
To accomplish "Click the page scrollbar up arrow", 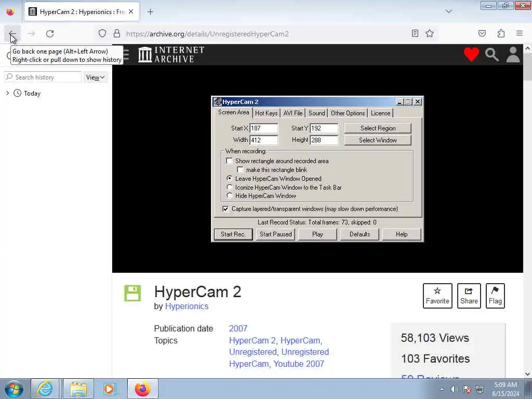I will coord(528,48).
